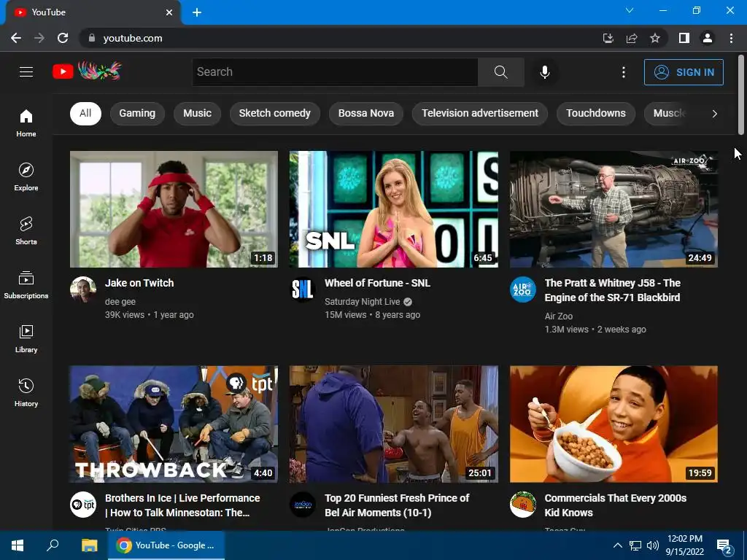This screenshot has width=747, height=560.
Task: Open the Chrome profile icon
Action: pos(708,38)
